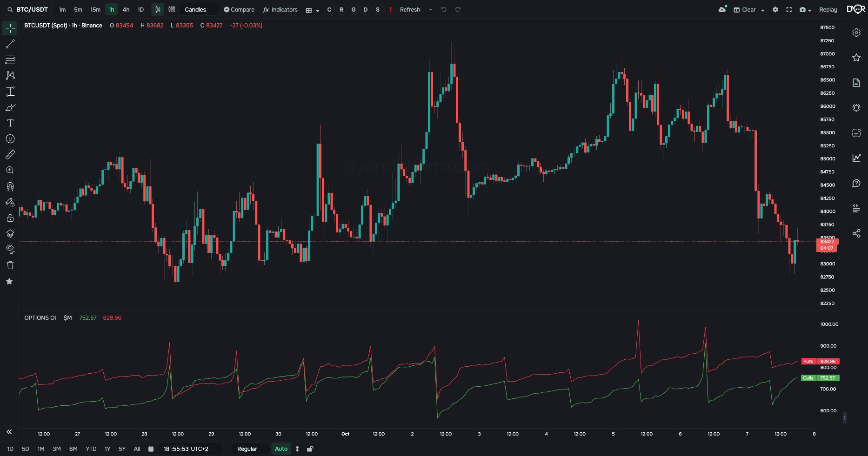
Task: Click the Refresh button
Action: [x=410, y=9]
